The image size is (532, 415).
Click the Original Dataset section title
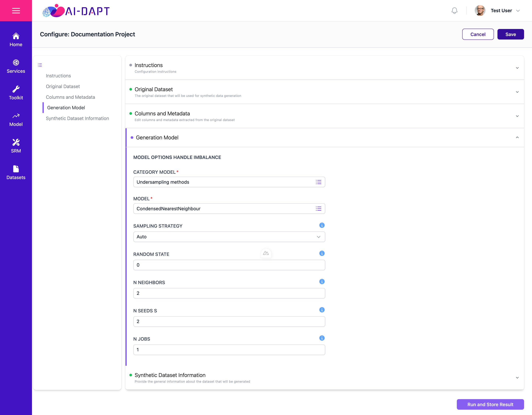(x=154, y=89)
